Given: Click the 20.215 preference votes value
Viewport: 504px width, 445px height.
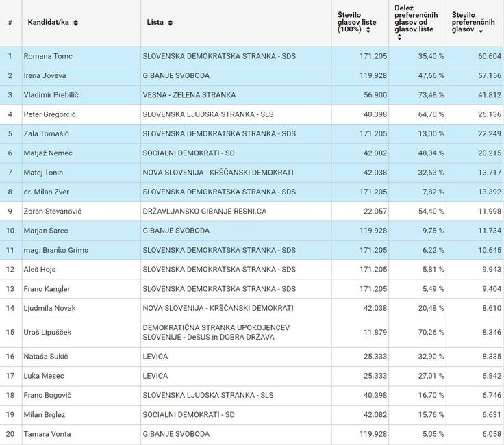Looking at the screenshot, I should click(x=490, y=153).
